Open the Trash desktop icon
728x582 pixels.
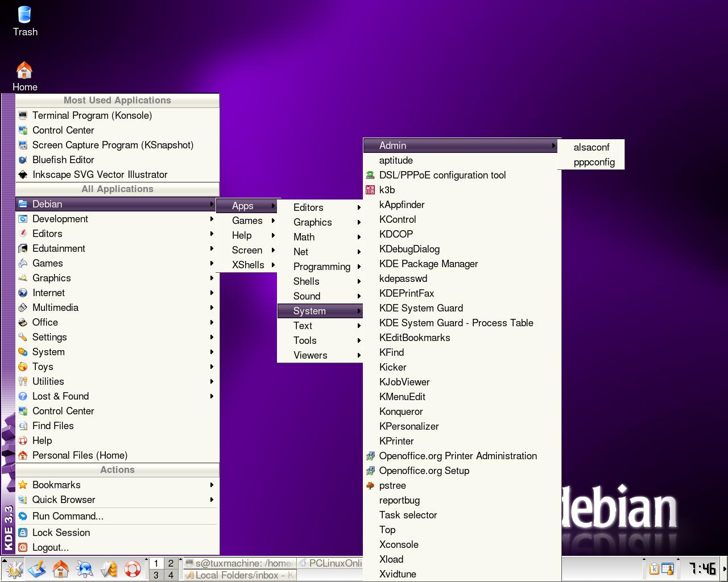[x=25, y=20]
